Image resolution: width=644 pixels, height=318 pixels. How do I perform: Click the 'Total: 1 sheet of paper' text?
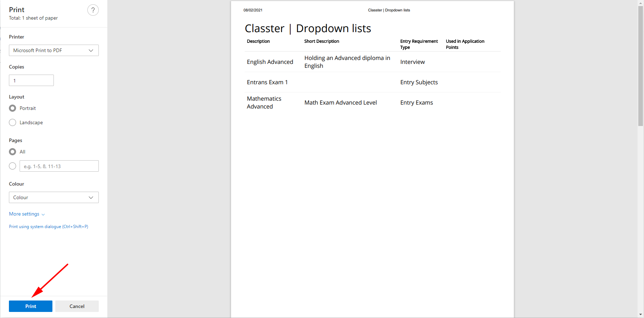(x=33, y=18)
